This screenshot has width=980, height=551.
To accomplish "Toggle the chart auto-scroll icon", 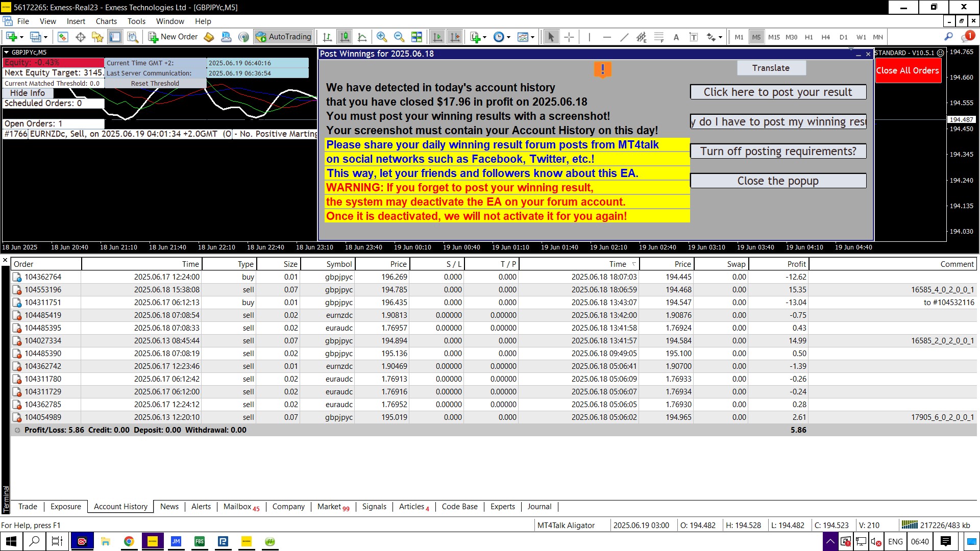I will point(437,37).
